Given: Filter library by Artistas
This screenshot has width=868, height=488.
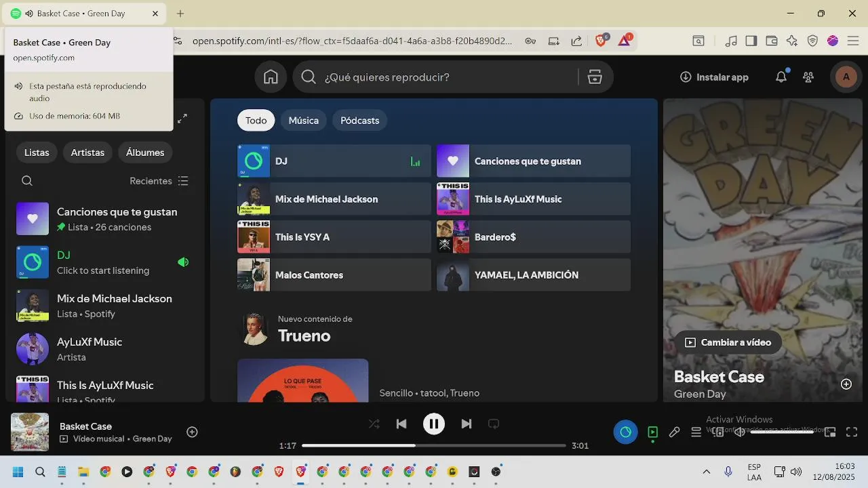Looking at the screenshot, I should (x=87, y=152).
